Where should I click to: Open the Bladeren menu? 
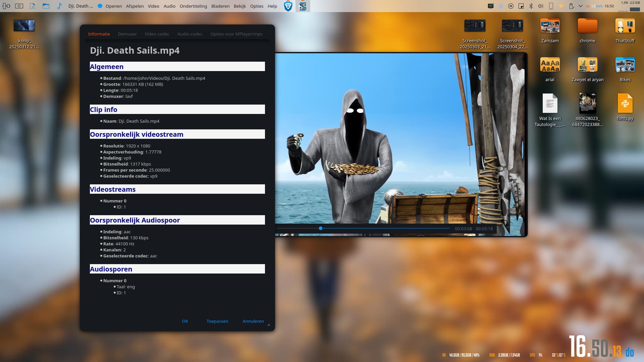click(220, 6)
